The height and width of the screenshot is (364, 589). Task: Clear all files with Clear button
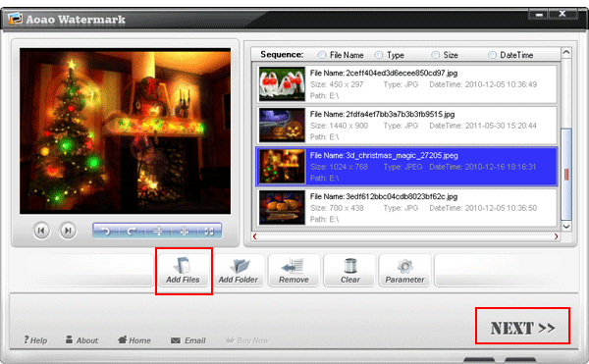(x=349, y=270)
